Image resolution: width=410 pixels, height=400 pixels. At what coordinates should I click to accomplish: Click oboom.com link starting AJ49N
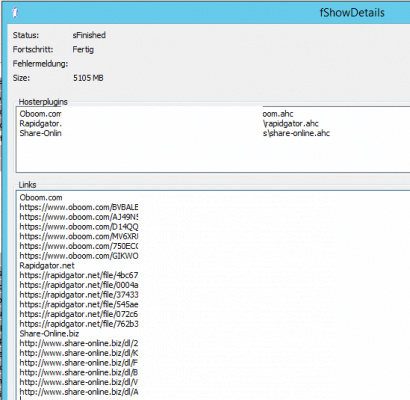[x=79, y=217]
